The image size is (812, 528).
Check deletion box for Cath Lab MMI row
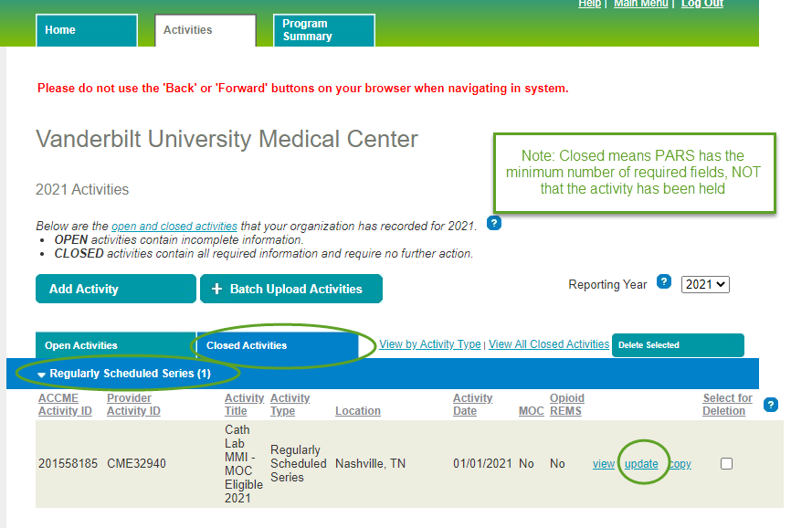click(x=726, y=463)
